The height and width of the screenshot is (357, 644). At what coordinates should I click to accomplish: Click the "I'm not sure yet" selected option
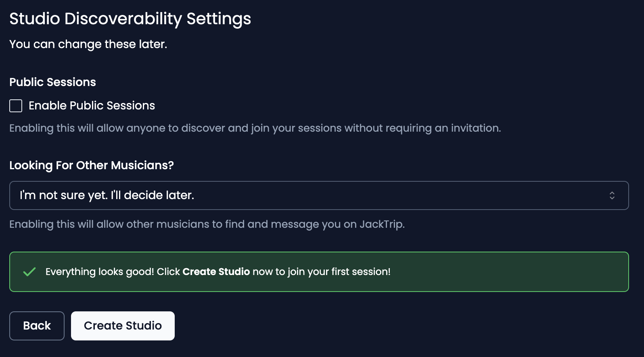(107, 195)
